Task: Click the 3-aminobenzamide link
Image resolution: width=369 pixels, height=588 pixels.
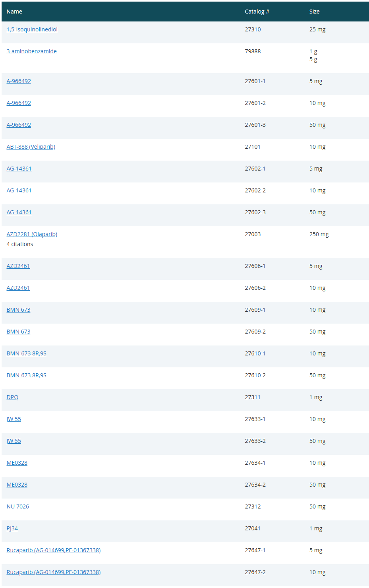Action: [31, 51]
